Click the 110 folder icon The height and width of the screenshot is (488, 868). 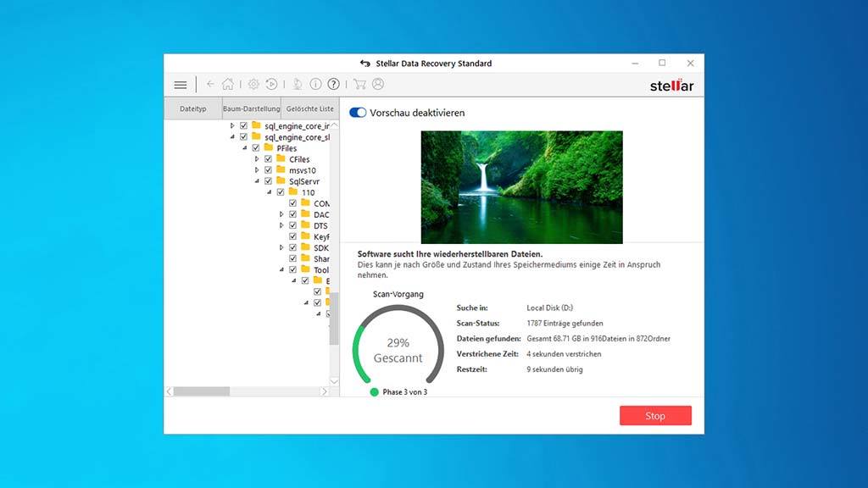click(292, 191)
